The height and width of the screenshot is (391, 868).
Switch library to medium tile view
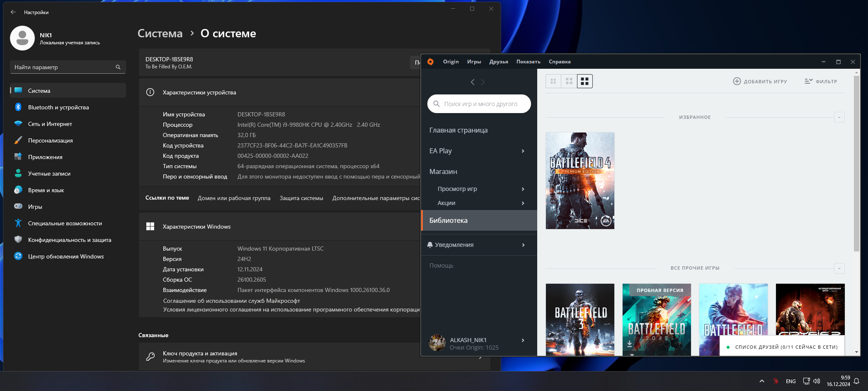pyautogui.click(x=569, y=81)
